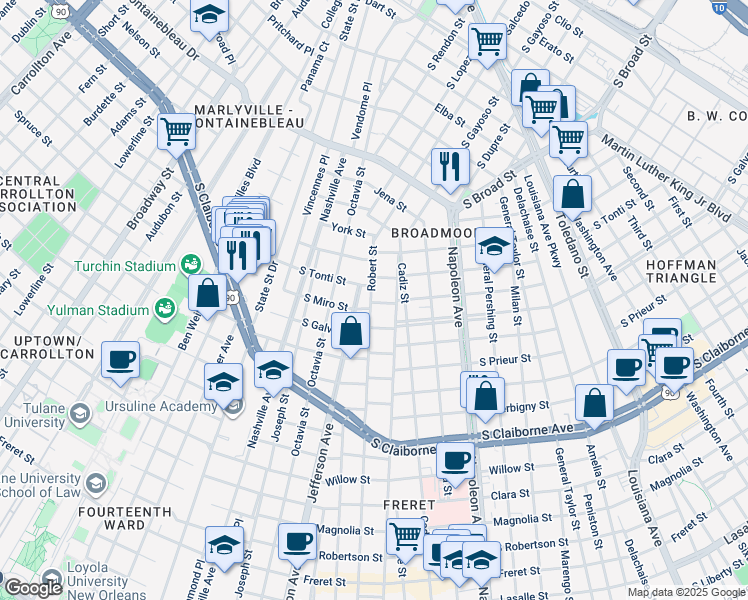Open the restaurant marker near Jena St
This screenshot has height=600, width=748.
[x=450, y=168]
